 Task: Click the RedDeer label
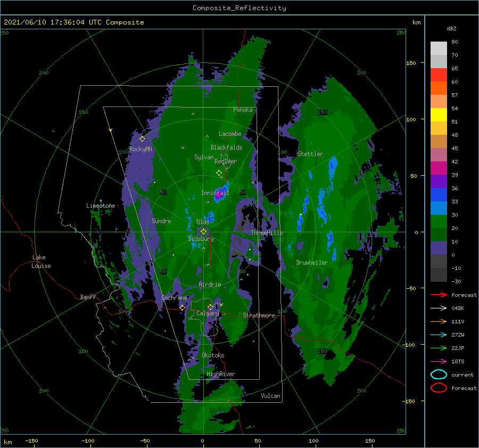pos(226,161)
